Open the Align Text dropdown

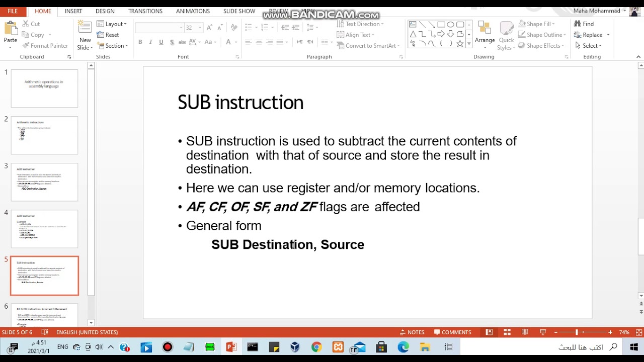356,35
